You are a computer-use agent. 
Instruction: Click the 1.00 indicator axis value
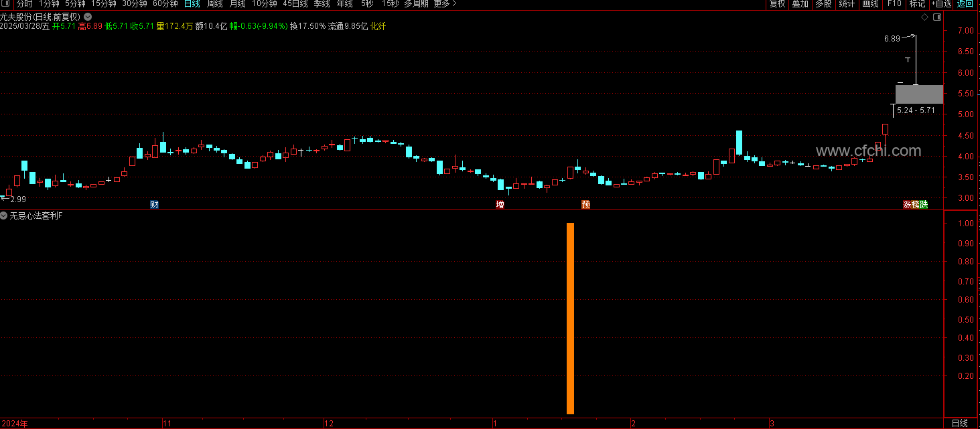966,224
